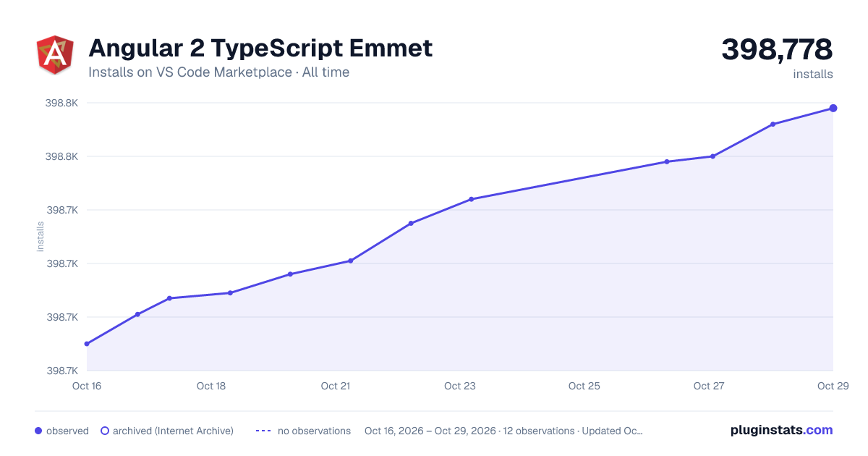The image size is (868, 456).
Task: Click the no observations legend text
Action: [x=314, y=431]
